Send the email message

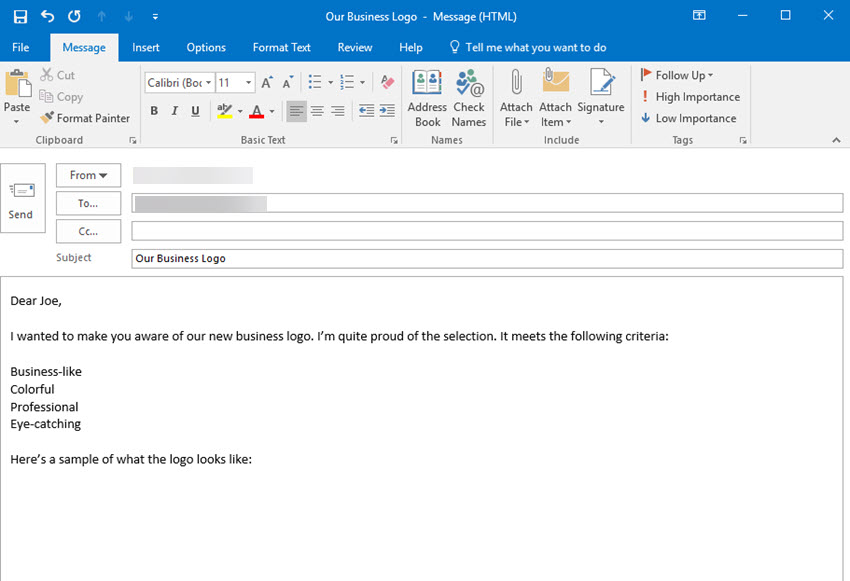click(x=22, y=198)
